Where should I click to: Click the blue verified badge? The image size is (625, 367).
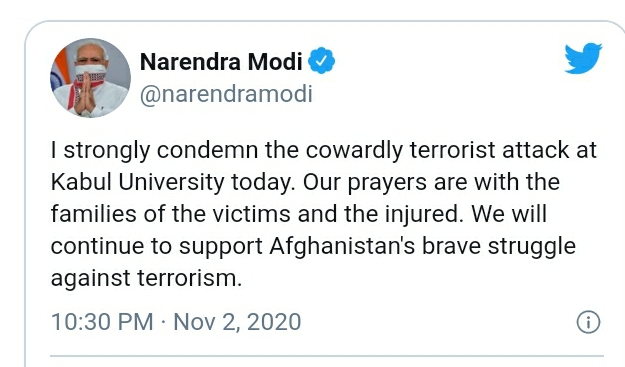pyautogui.click(x=321, y=61)
